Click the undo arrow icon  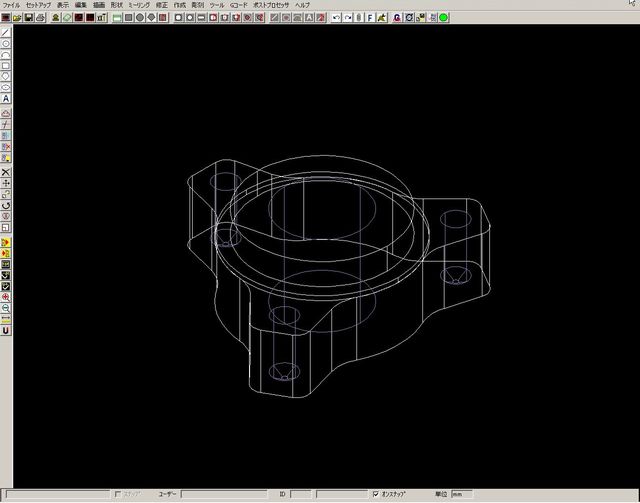336,18
